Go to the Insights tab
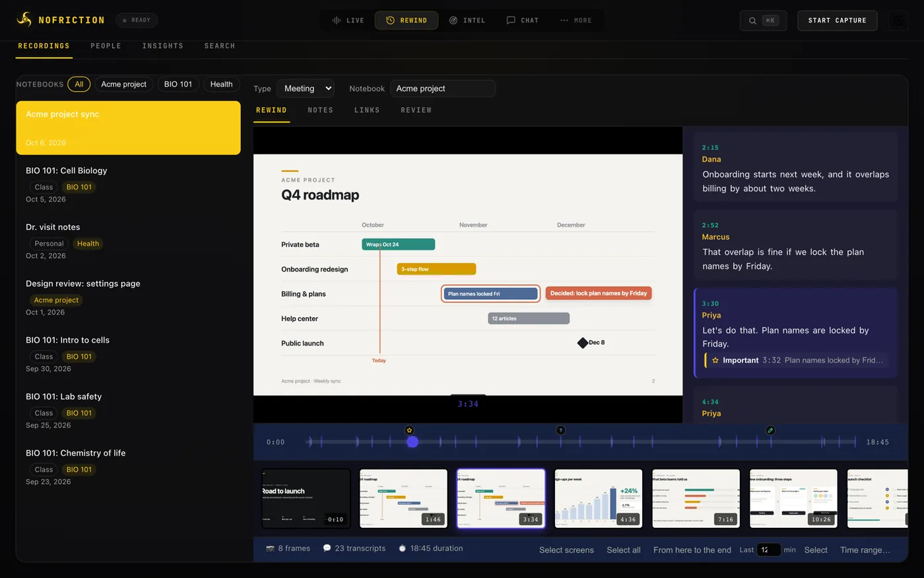The height and width of the screenshot is (578, 924). click(162, 46)
